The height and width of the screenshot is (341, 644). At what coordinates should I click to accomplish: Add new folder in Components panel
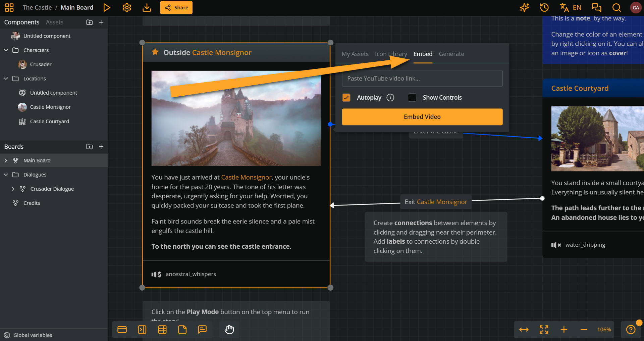(x=90, y=22)
